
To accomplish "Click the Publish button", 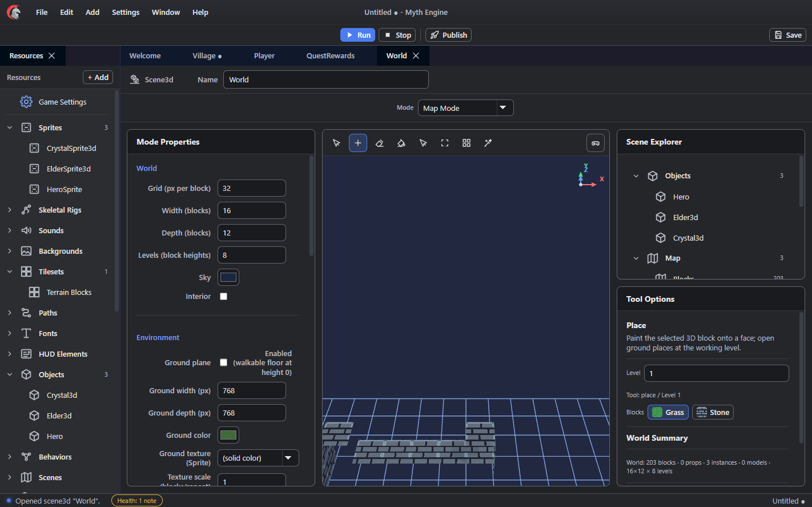I will [x=448, y=35].
